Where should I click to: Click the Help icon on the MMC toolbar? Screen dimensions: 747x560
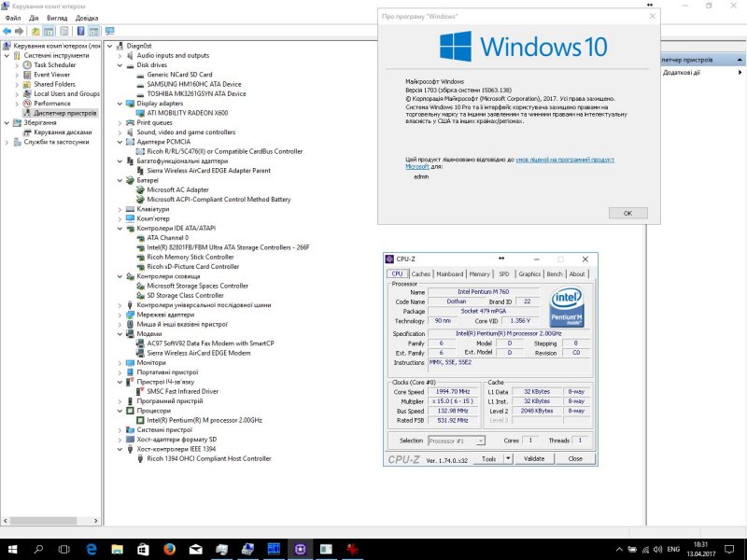click(x=80, y=32)
